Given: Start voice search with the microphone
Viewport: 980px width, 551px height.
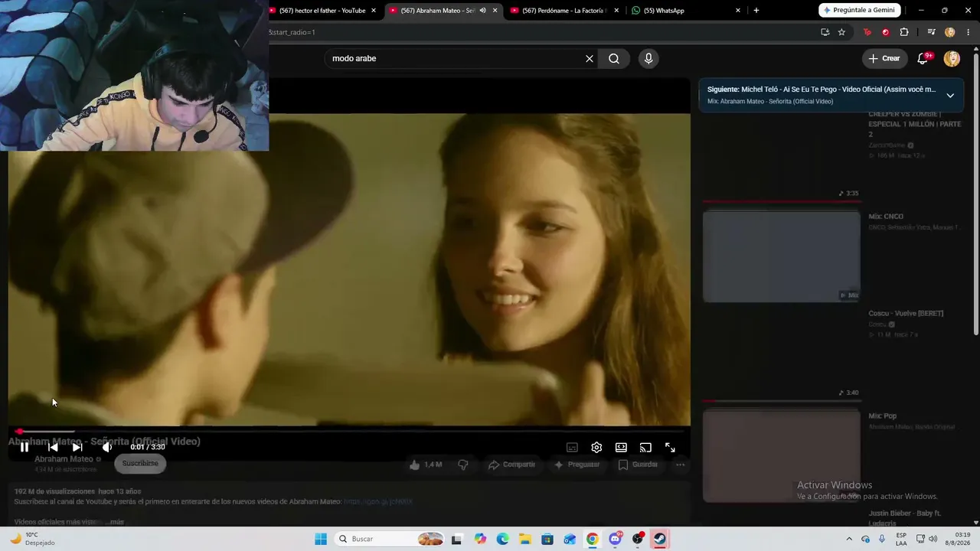Looking at the screenshot, I should point(648,59).
